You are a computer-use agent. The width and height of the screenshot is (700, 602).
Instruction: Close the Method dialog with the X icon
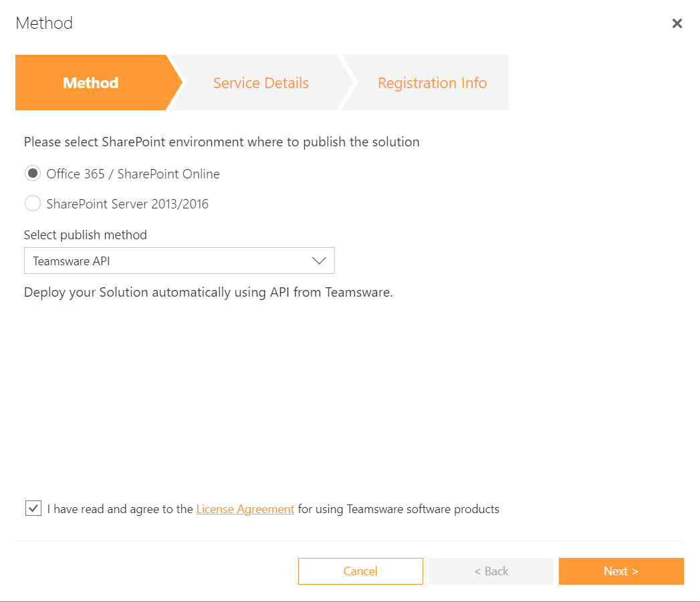[677, 23]
